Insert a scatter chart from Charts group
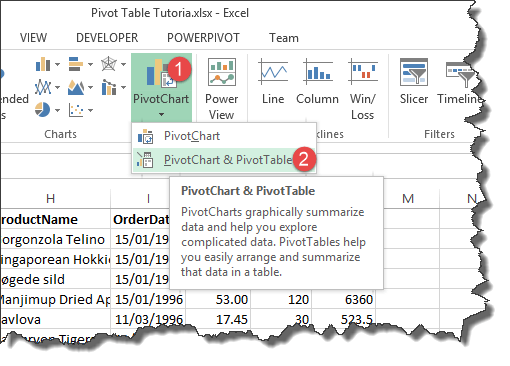The image size is (510, 366). [76, 110]
